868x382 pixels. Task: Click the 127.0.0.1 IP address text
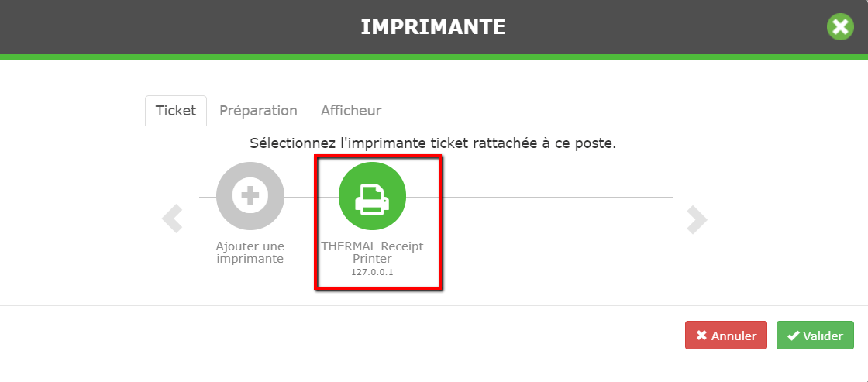(x=372, y=273)
